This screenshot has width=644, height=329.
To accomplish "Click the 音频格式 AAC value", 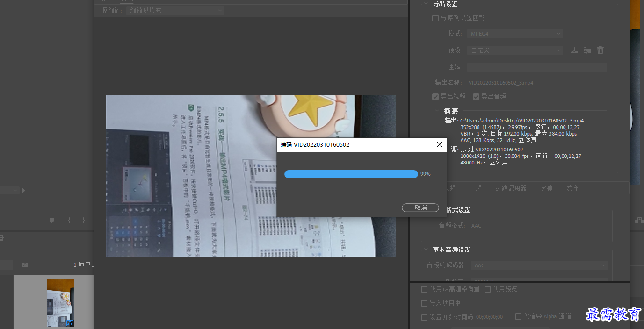I will (476, 226).
